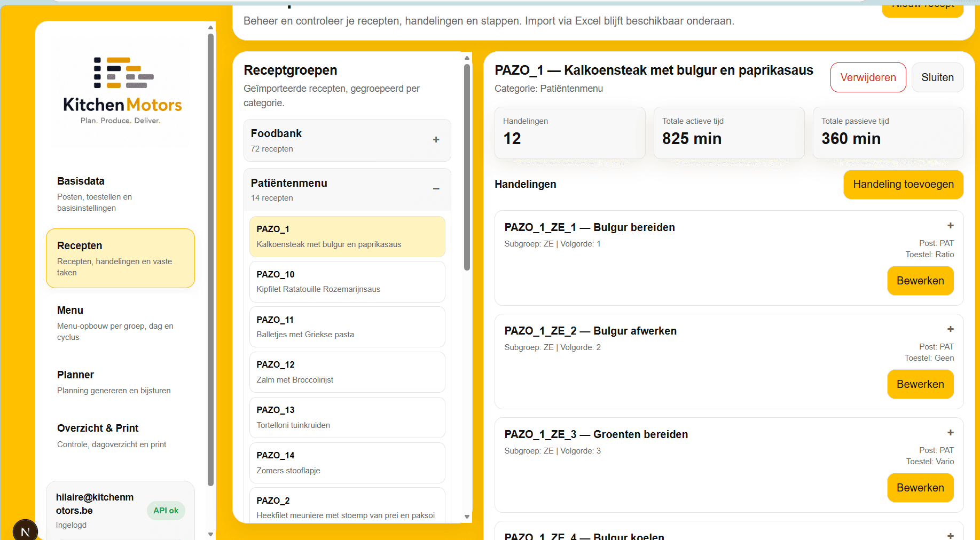Expand the Foodbank recipe group
The width and height of the screenshot is (980, 540).
[x=347, y=140]
